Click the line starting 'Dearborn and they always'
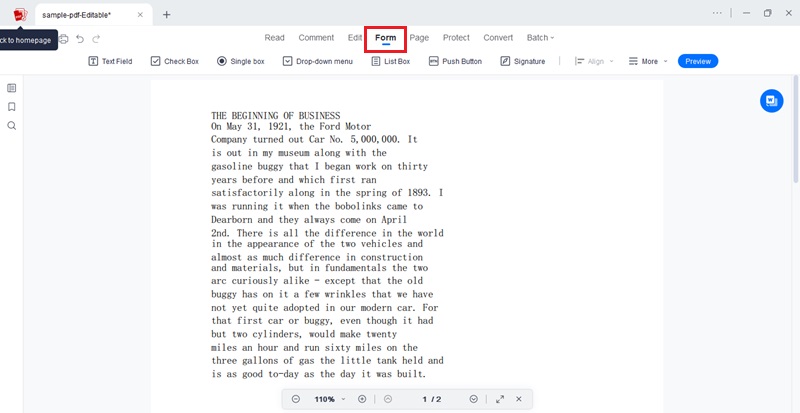The width and height of the screenshot is (800, 413). click(309, 220)
